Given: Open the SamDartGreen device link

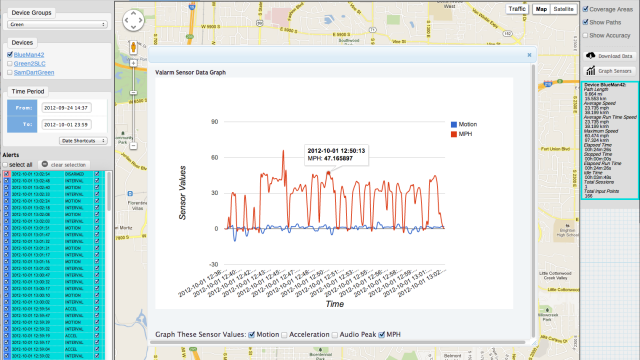Looking at the screenshot, I should tap(34, 73).
